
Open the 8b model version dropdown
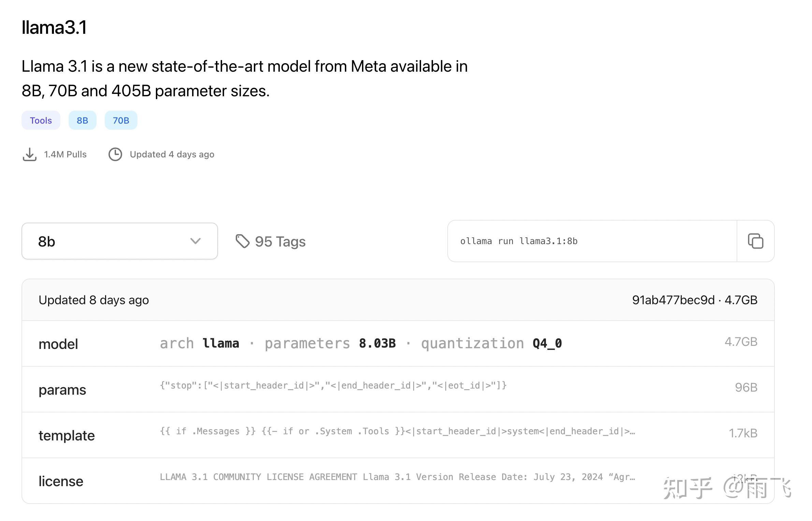(x=119, y=241)
